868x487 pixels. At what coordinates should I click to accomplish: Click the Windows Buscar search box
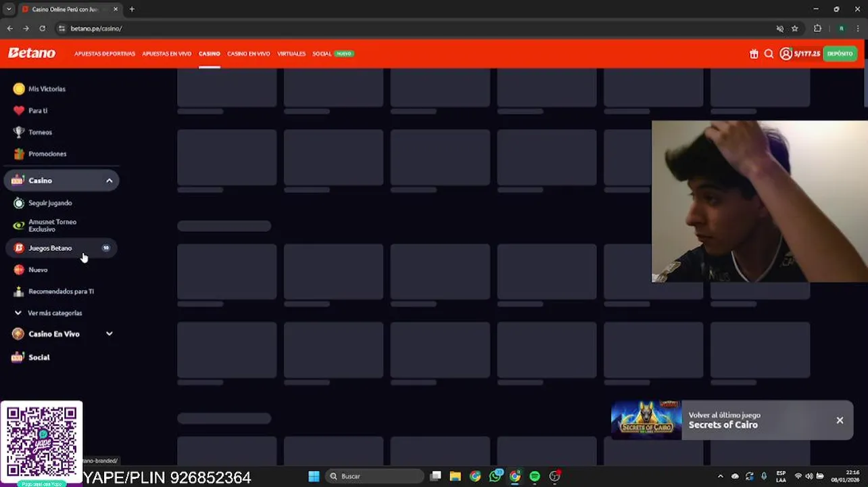[x=375, y=476]
